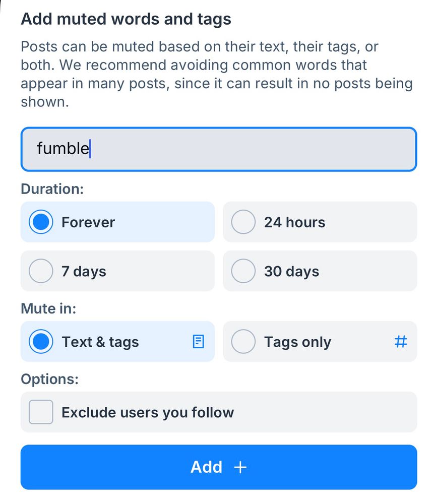Viewport: 434px width, 504px height.
Task: Select the Forever duration radio button
Action: pyautogui.click(x=41, y=222)
